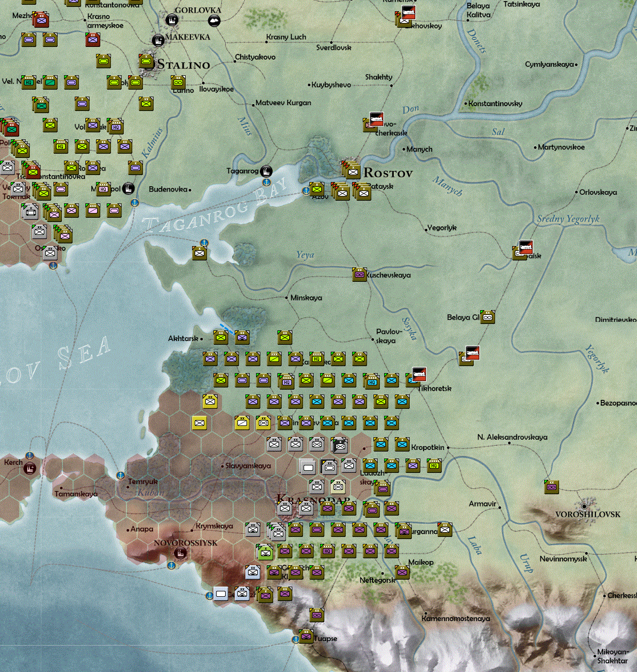Screen dimensions: 637x672
Task: Select the purple unit at Maikop
Action: (x=402, y=572)
